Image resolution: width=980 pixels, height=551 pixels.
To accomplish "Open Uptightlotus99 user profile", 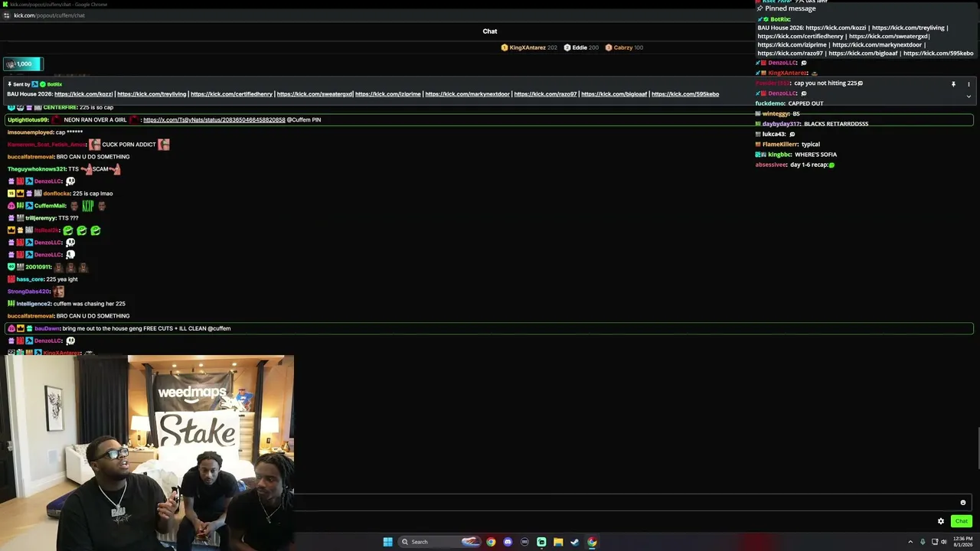I will click(x=28, y=120).
